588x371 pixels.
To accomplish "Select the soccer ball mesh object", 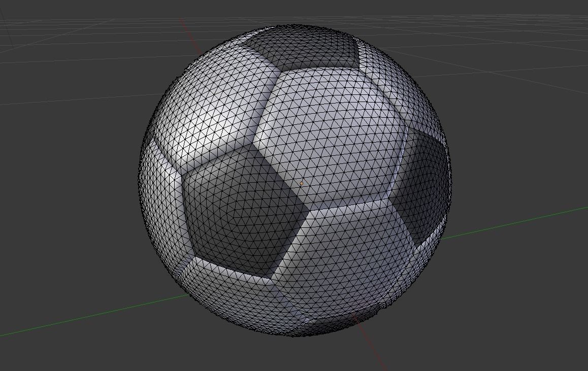I will pos(295,180).
